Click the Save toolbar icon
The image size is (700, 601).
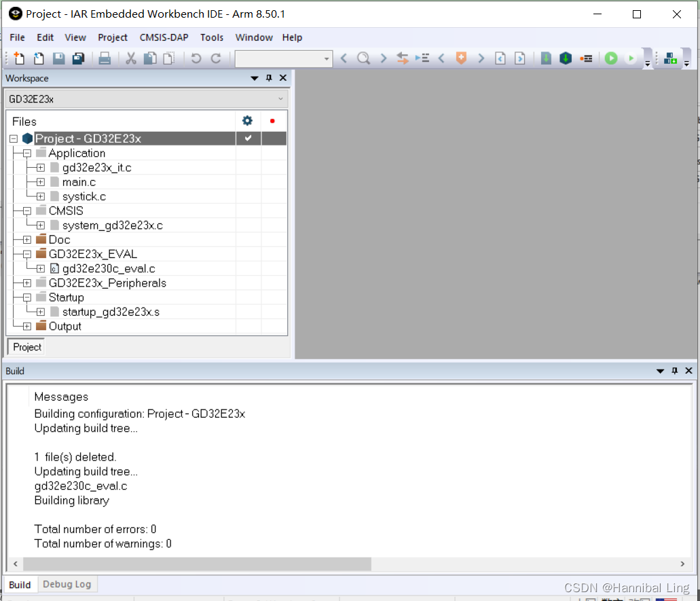tap(59, 58)
